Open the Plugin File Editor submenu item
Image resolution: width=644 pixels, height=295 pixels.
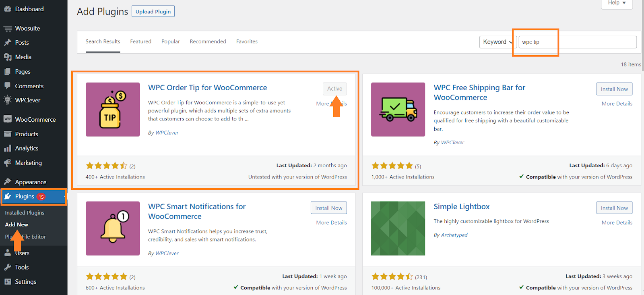pyautogui.click(x=25, y=237)
